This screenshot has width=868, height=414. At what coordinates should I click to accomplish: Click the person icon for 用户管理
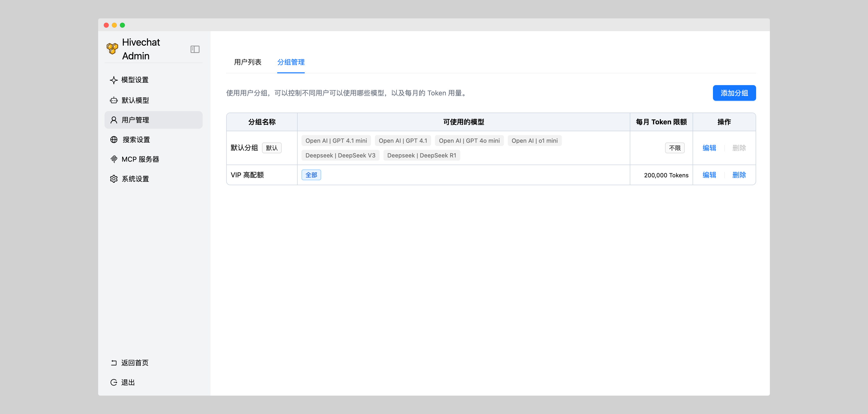tap(114, 120)
